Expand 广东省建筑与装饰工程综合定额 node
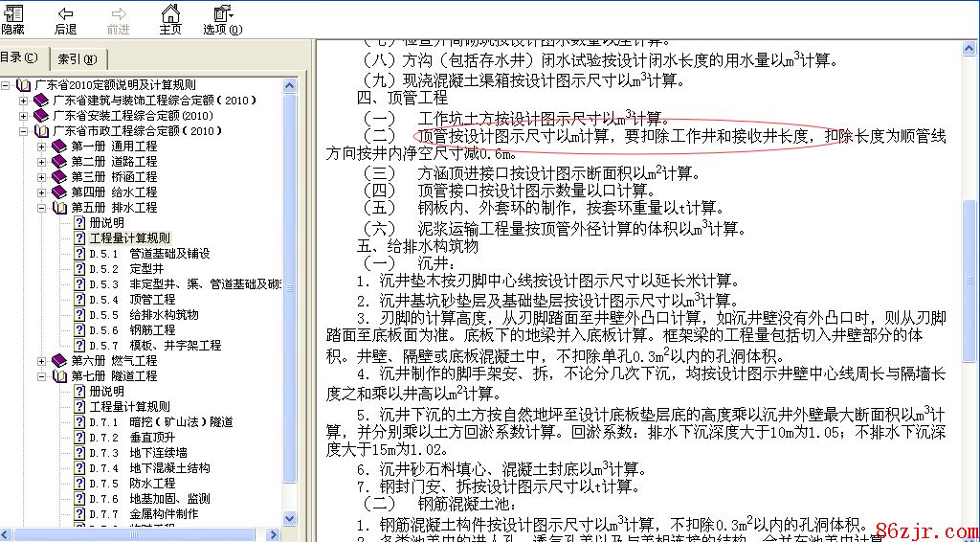This screenshot has height=542, width=980. pyautogui.click(x=24, y=101)
